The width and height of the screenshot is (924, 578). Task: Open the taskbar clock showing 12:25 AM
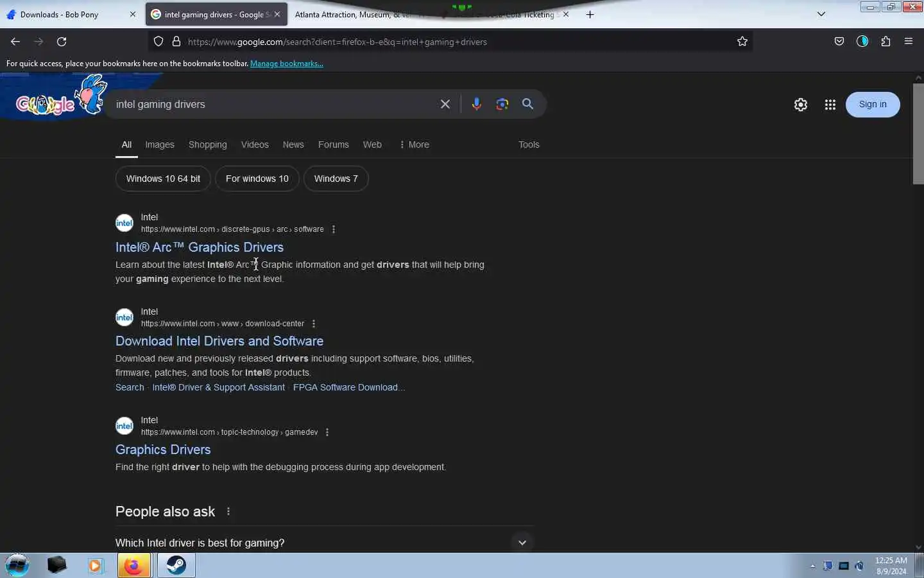point(891,566)
